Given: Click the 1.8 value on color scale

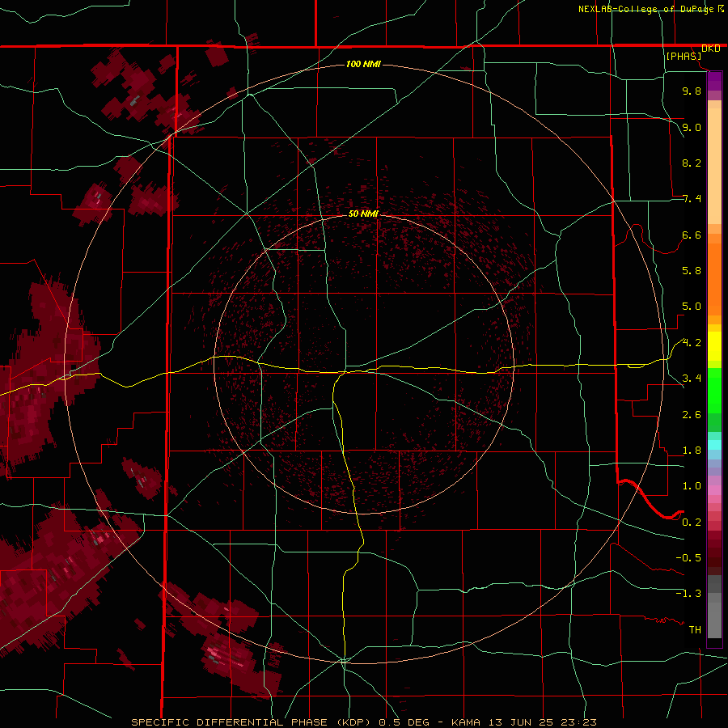Looking at the screenshot, I should 692,451.
